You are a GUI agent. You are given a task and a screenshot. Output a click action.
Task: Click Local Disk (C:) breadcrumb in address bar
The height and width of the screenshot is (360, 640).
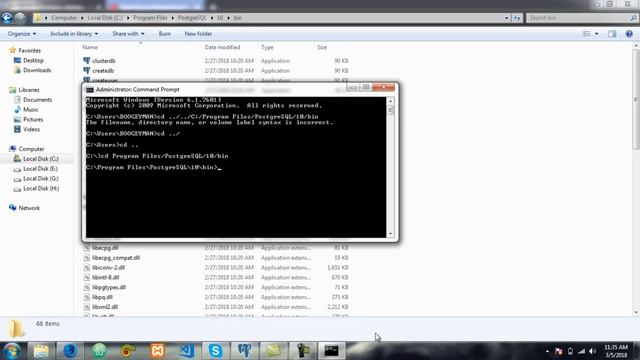tap(105, 18)
